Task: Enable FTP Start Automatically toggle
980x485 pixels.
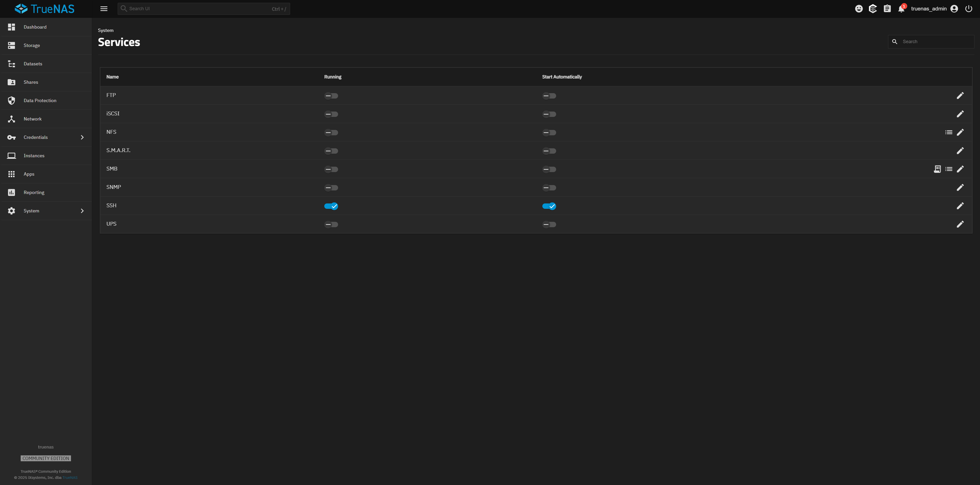Action: [549, 96]
